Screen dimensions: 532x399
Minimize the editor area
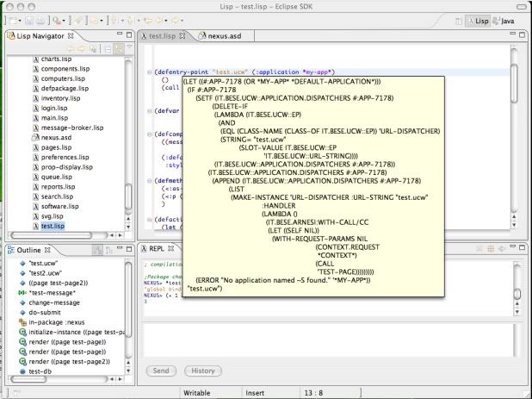[x=513, y=34]
